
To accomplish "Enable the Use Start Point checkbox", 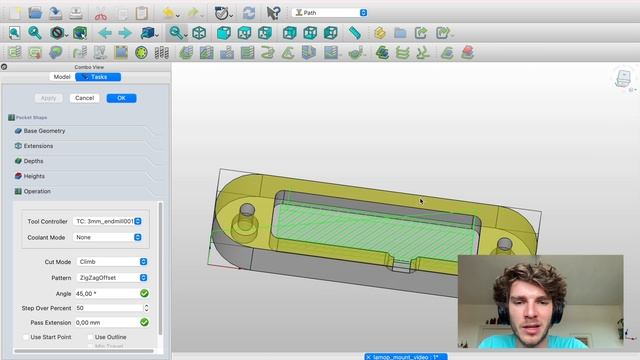I will click(26, 337).
